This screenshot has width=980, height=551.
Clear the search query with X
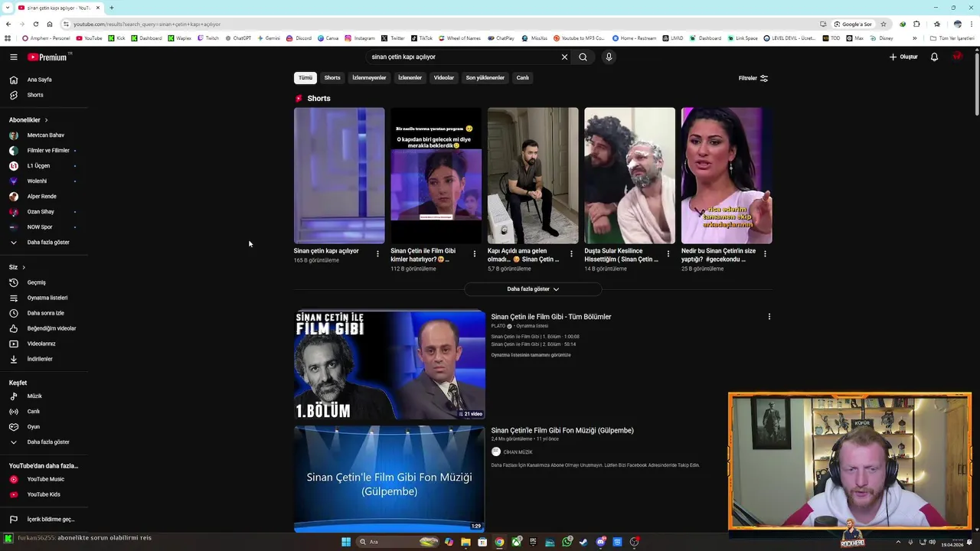click(x=564, y=57)
